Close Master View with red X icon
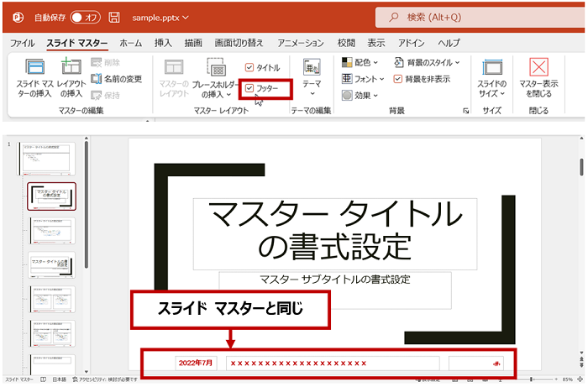This screenshot has height=387, width=588. point(539,67)
